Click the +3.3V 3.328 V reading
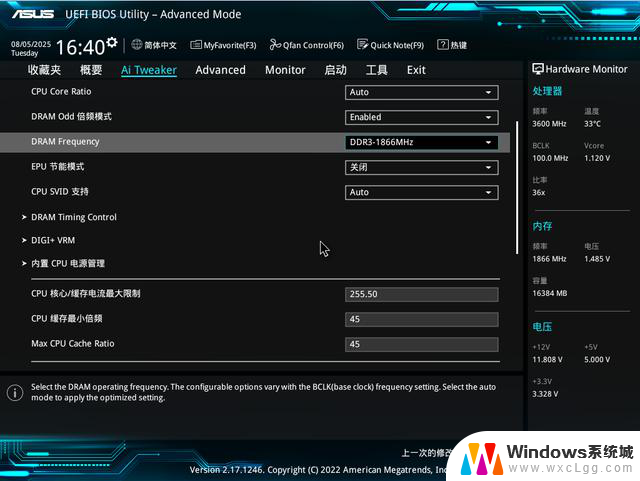The height and width of the screenshot is (481, 640). (545, 394)
